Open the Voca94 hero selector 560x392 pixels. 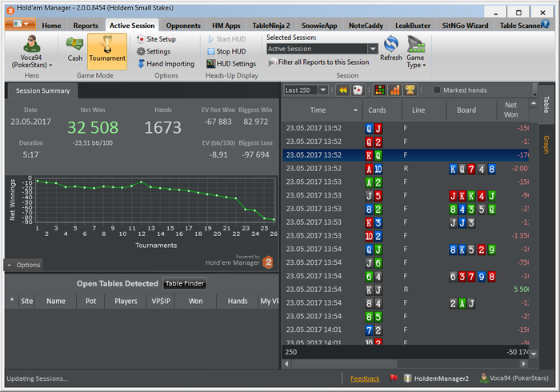(x=31, y=52)
